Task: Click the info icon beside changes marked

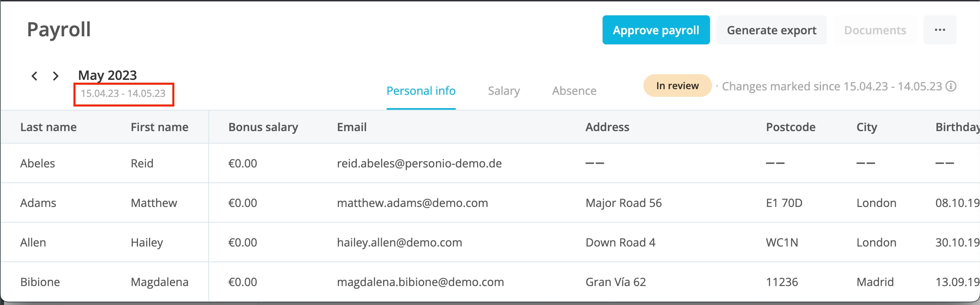Action: (x=951, y=86)
